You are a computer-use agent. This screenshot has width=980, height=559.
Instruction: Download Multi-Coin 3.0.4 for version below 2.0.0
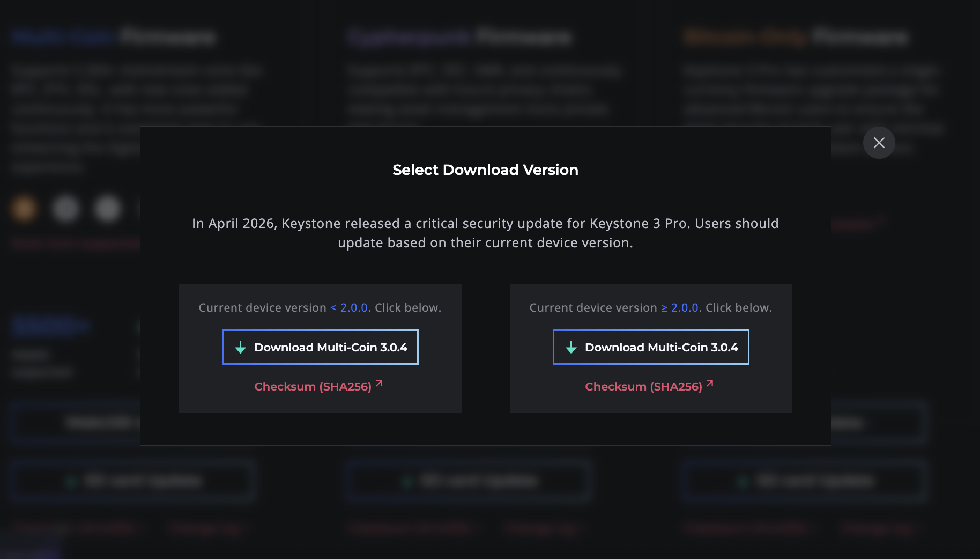click(320, 347)
